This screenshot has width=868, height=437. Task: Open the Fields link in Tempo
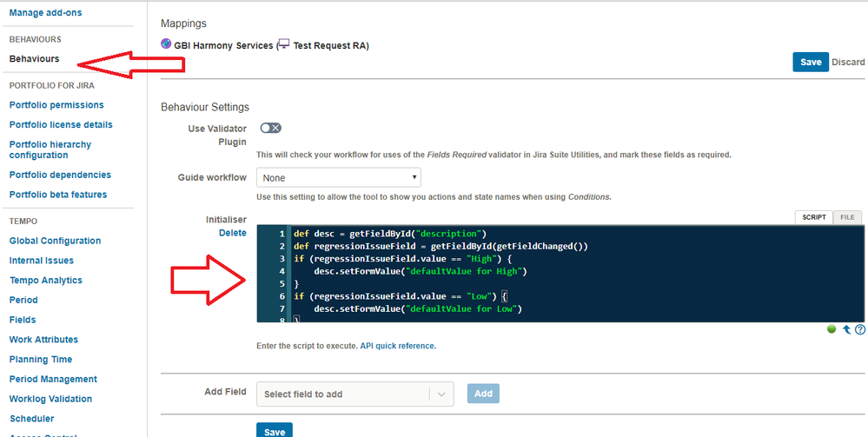(23, 320)
